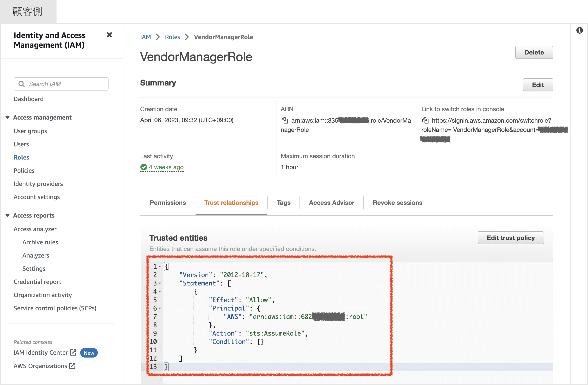The width and height of the screenshot is (588, 385).
Task: Click the New badge beside Identity Center
Action: coord(89,353)
